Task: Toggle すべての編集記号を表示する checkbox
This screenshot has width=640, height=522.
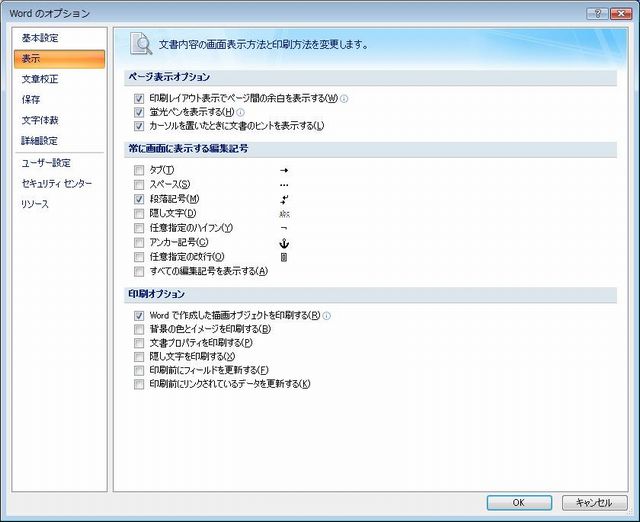Action: click(x=139, y=271)
